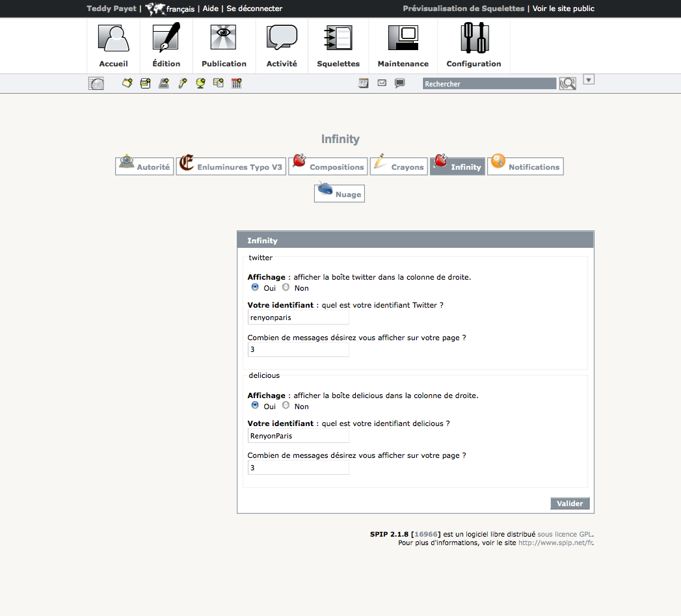Open the Nuage configuration tab
The width and height of the screenshot is (681, 616).
point(340,193)
